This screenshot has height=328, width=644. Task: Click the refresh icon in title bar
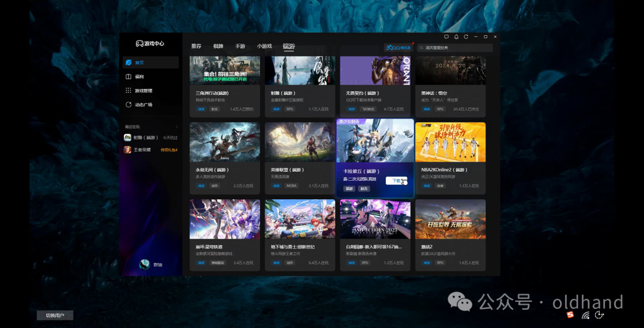[466, 36]
